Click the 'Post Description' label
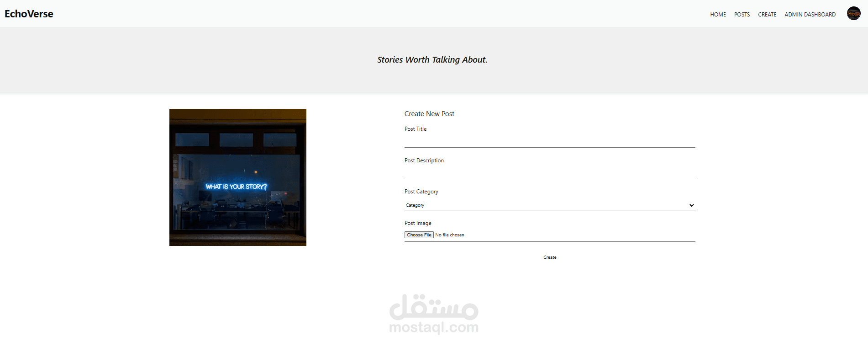The image size is (868, 342). (424, 160)
